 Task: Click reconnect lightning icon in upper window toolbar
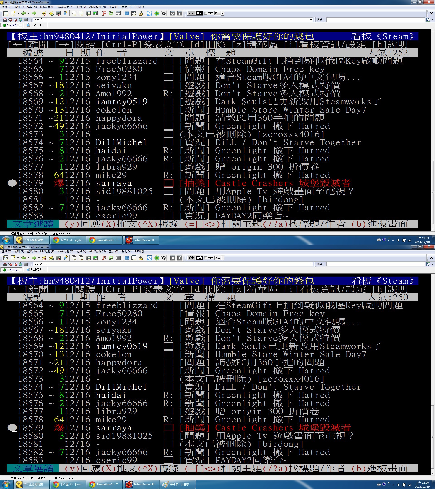click(x=51, y=13)
